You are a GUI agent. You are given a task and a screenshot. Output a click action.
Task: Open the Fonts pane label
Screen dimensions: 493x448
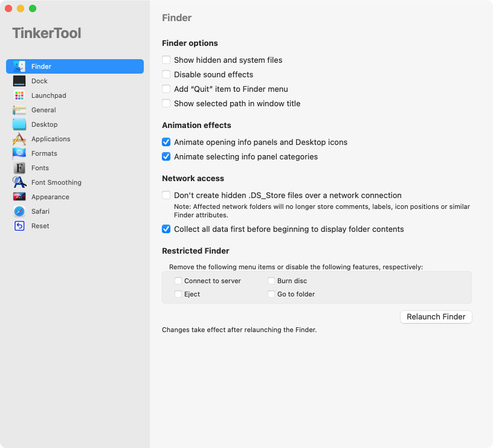[x=40, y=168]
